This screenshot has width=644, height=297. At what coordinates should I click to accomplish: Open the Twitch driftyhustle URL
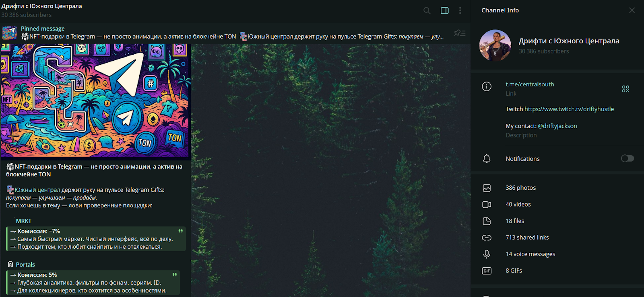[x=569, y=109]
